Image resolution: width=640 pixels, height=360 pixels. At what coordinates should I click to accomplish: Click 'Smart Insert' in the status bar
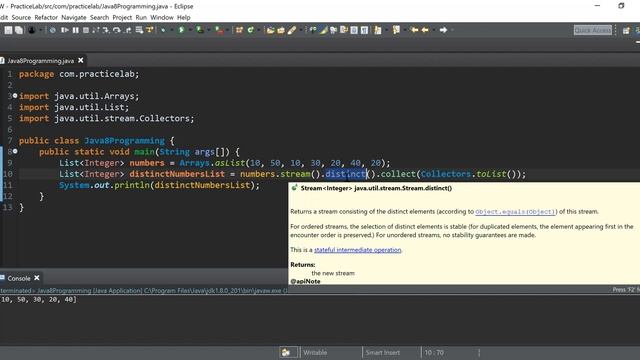point(382,353)
